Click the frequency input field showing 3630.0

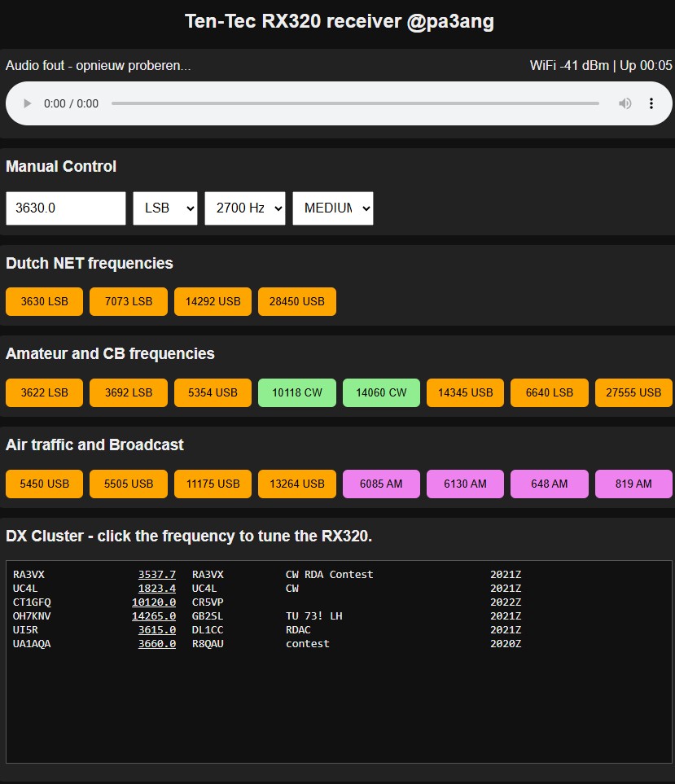(65, 208)
